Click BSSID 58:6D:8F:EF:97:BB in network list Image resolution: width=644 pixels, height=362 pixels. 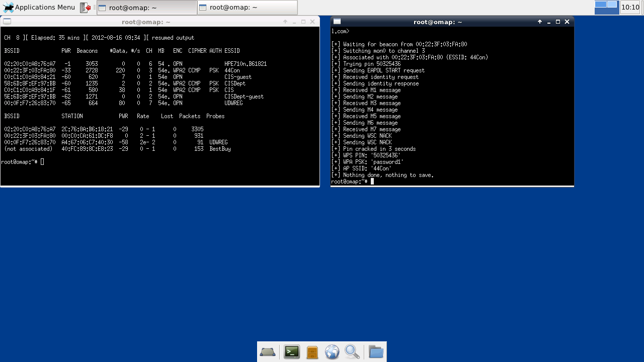click(30, 83)
